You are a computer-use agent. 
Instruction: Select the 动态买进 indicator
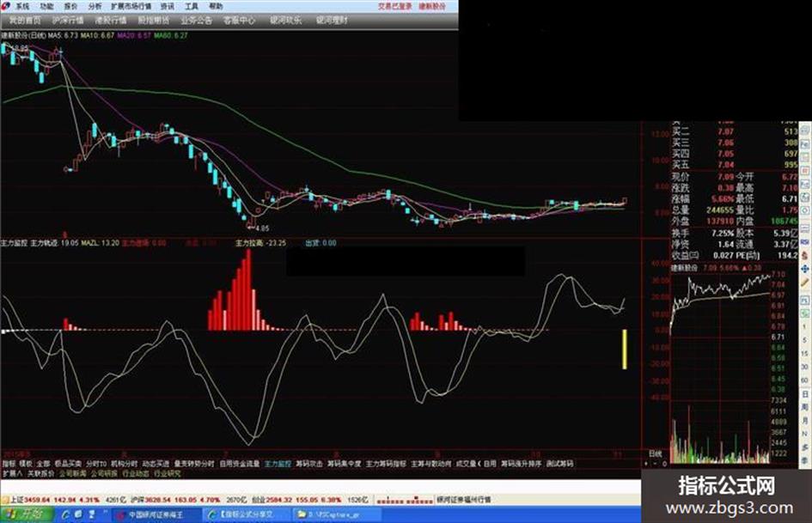coord(156,464)
